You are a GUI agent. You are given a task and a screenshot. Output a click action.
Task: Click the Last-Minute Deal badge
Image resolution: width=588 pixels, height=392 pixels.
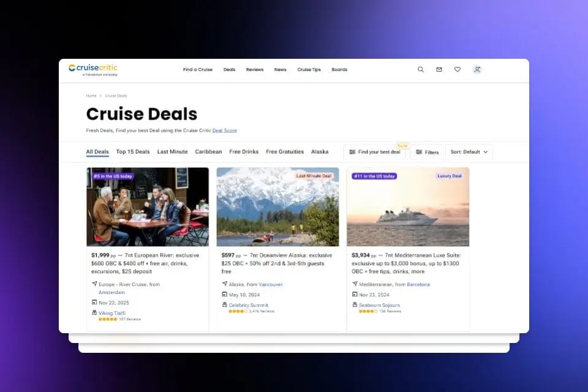click(314, 176)
